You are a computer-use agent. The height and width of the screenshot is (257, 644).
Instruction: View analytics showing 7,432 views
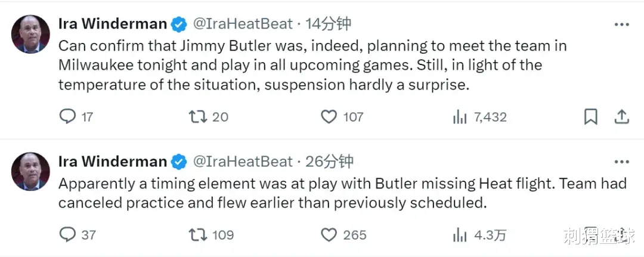point(460,117)
